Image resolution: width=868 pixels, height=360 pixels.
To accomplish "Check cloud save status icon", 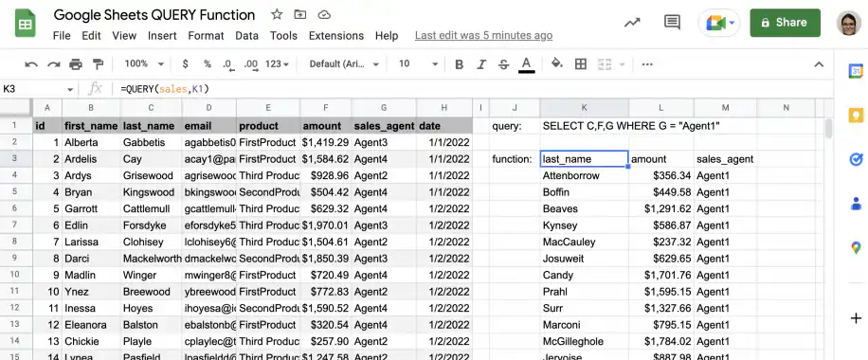I will click(x=325, y=15).
